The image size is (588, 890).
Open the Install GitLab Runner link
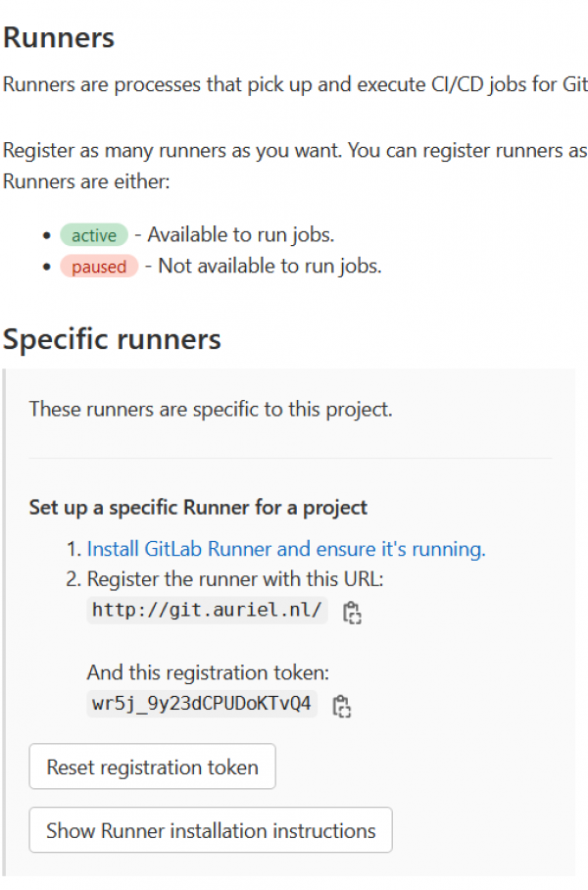tap(286, 549)
